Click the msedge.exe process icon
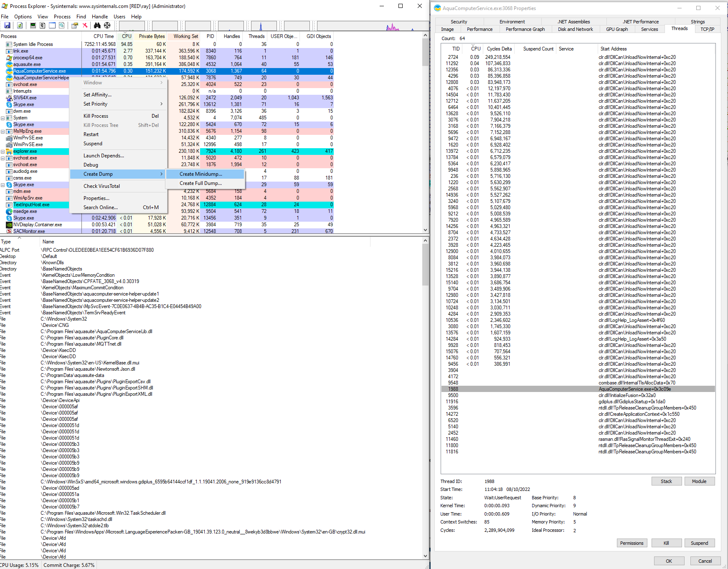This screenshot has width=728, height=569. [x=9, y=211]
